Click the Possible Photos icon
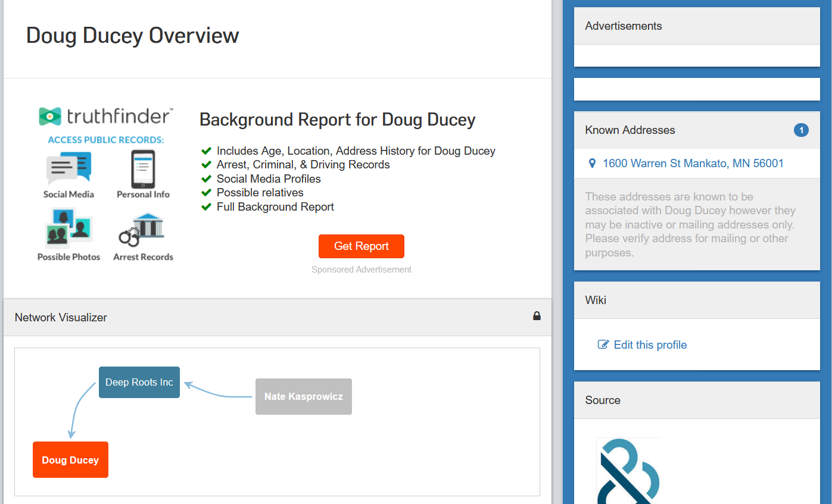Viewport: 832px width, 504px height. coord(68,228)
